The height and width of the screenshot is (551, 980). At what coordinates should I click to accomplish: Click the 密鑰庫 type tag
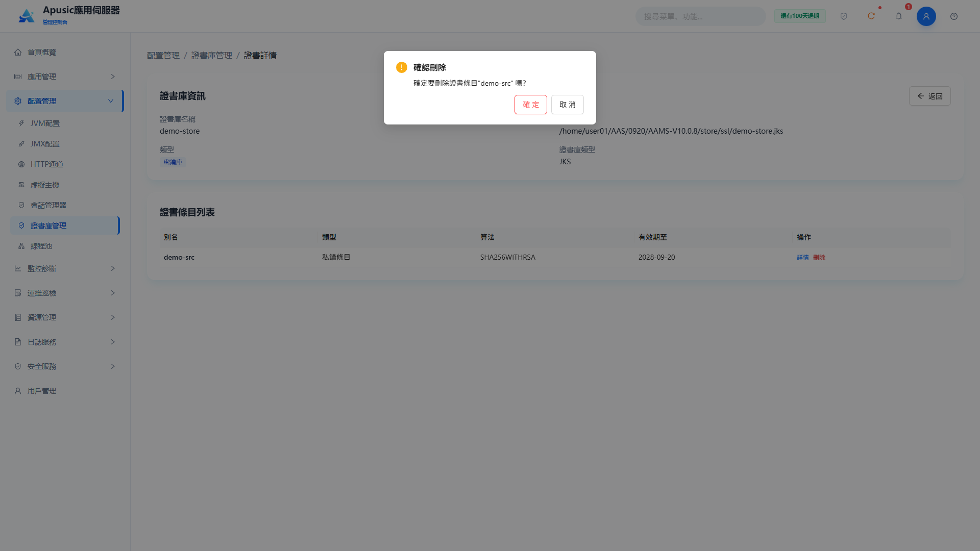(173, 162)
